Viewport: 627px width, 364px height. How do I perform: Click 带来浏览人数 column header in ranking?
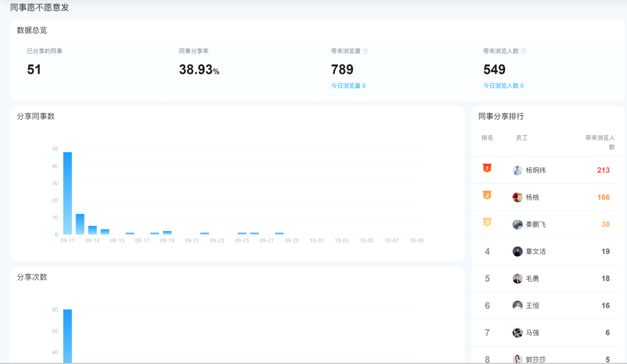[x=600, y=142]
